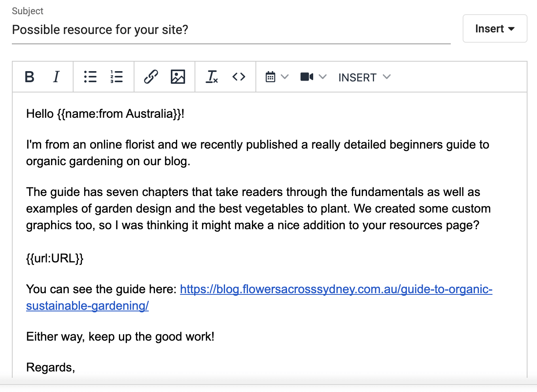
Task: Put the cursor on the "Regards," line
Action: pyautogui.click(x=51, y=367)
